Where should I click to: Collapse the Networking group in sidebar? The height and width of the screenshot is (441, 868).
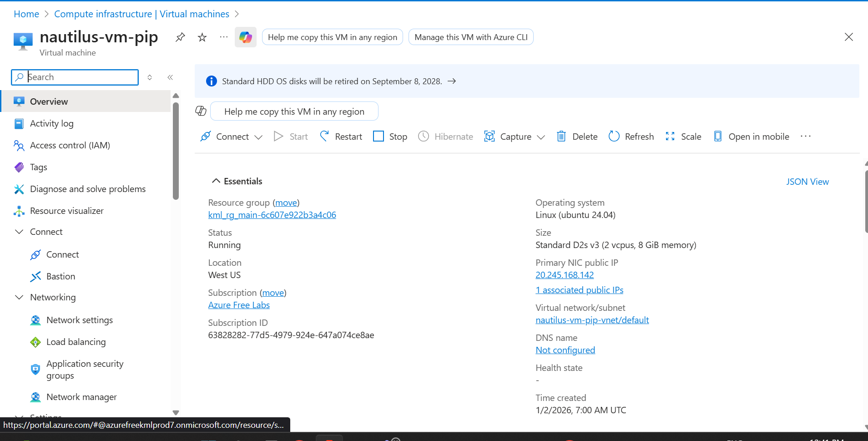[x=19, y=297]
